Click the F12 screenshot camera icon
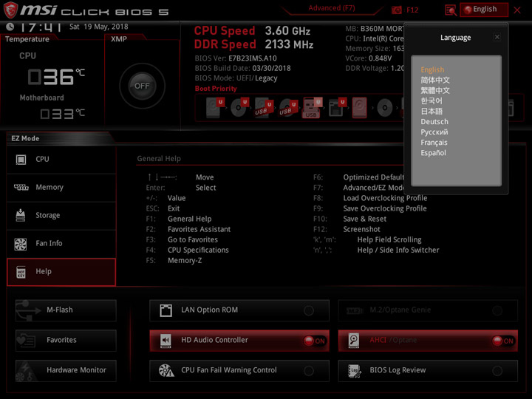The image size is (532, 399). click(x=396, y=10)
